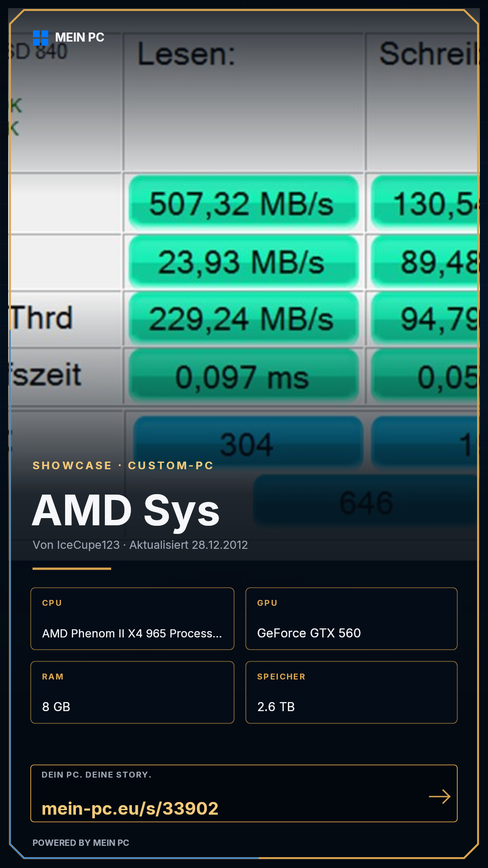Viewport: 488px width, 868px height.
Task: Open the RAM 8 GB card
Action: point(132,692)
